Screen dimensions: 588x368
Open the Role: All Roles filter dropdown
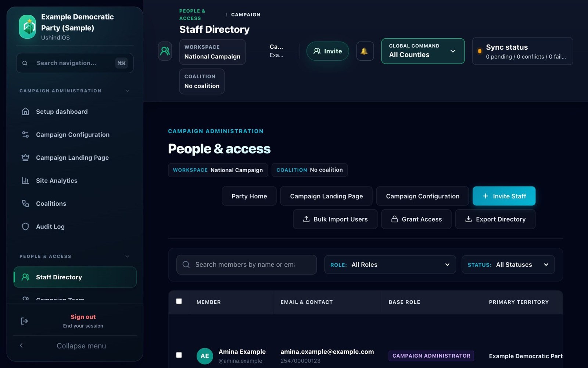tap(390, 265)
